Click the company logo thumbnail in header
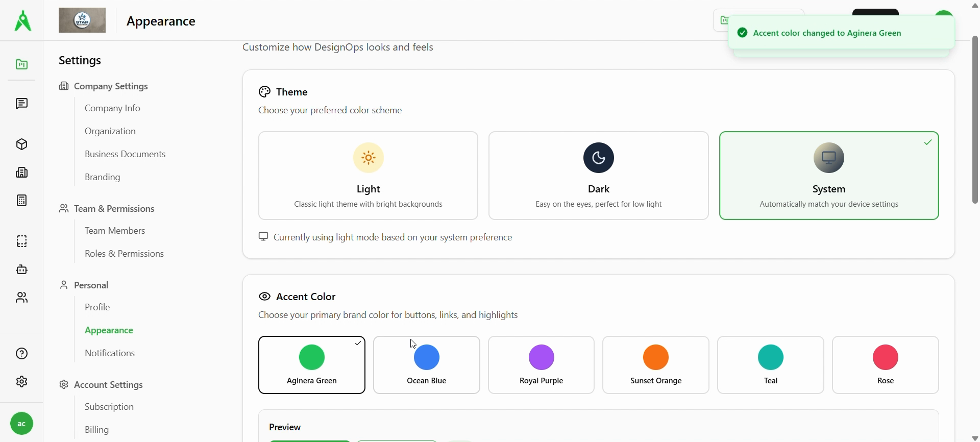 [x=82, y=20]
